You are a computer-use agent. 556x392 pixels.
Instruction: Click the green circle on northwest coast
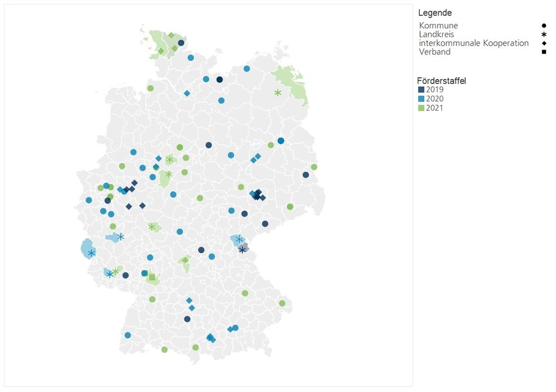coord(150,88)
